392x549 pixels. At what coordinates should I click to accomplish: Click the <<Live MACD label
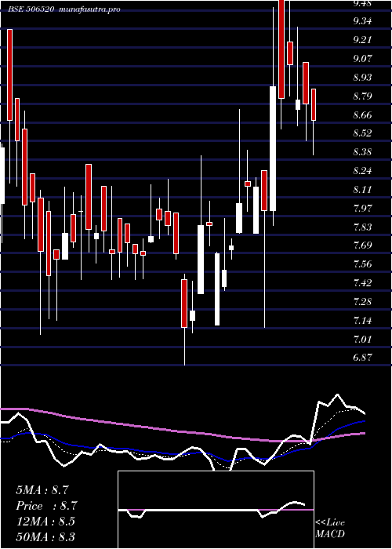(x=330, y=528)
